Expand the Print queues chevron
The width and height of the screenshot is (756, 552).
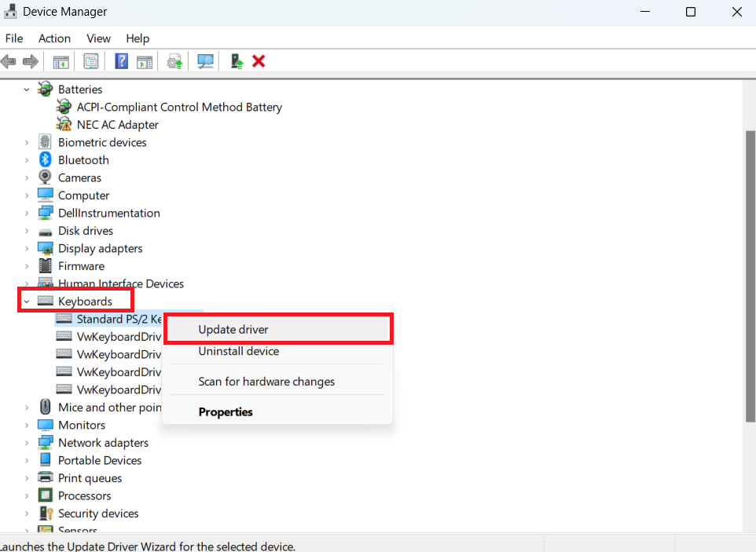coord(27,478)
